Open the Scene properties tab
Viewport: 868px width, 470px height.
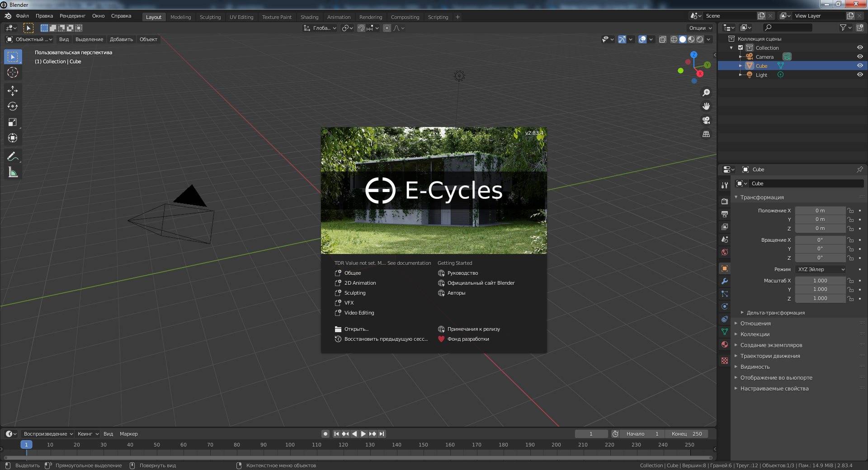click(725, 239)
